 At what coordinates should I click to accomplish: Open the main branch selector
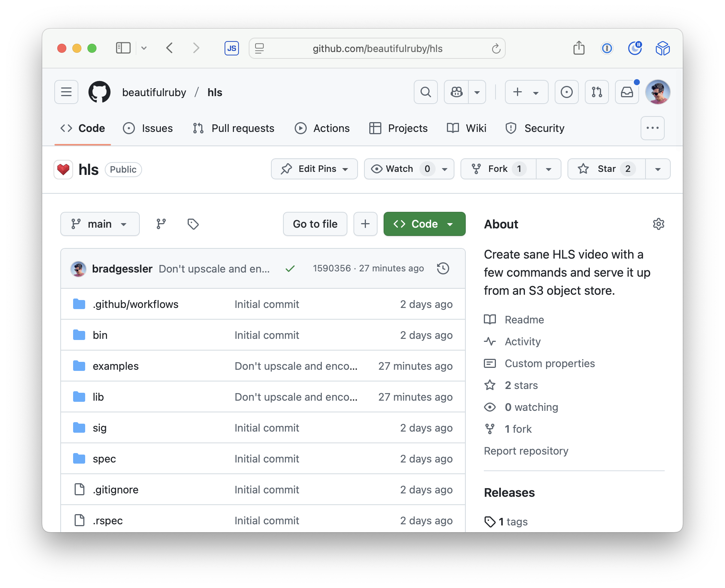pos(100,224)
